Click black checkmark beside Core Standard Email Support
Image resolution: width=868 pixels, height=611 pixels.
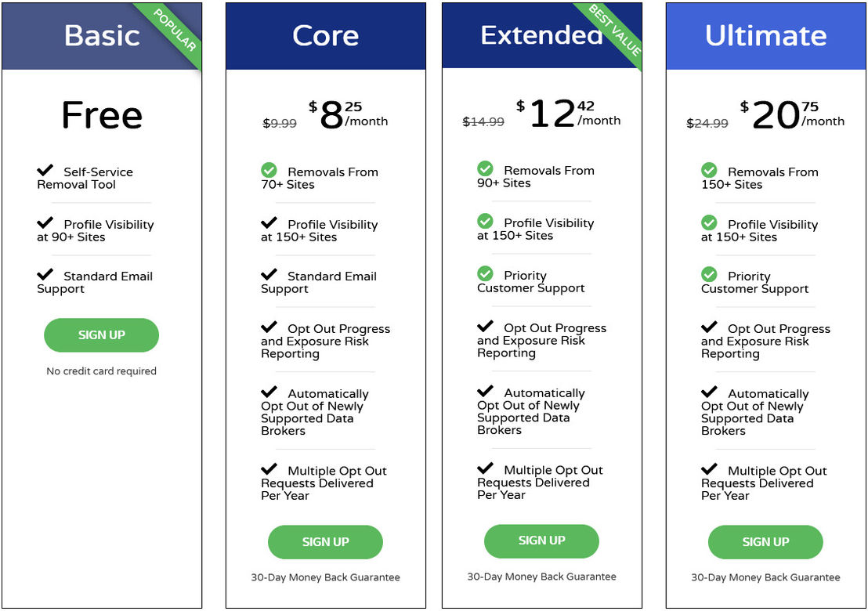[269, 274]
